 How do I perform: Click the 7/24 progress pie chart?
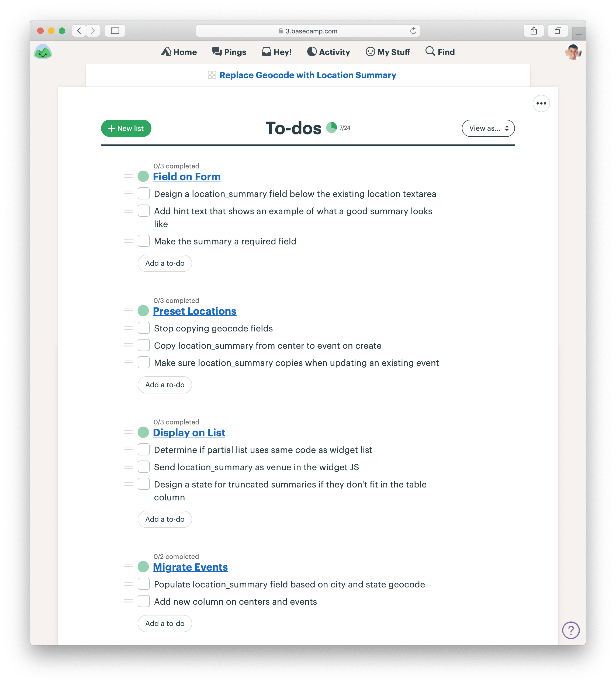point(332,128)
